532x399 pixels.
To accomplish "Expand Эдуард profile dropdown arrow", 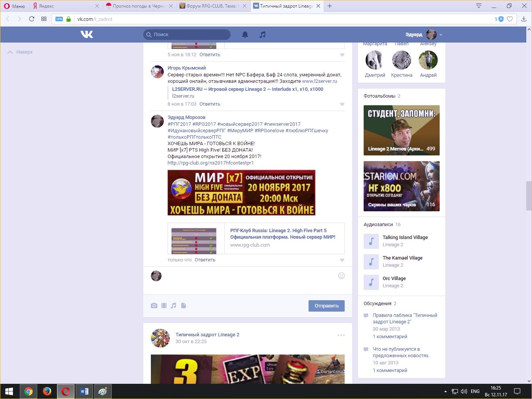I will point(441,35).
